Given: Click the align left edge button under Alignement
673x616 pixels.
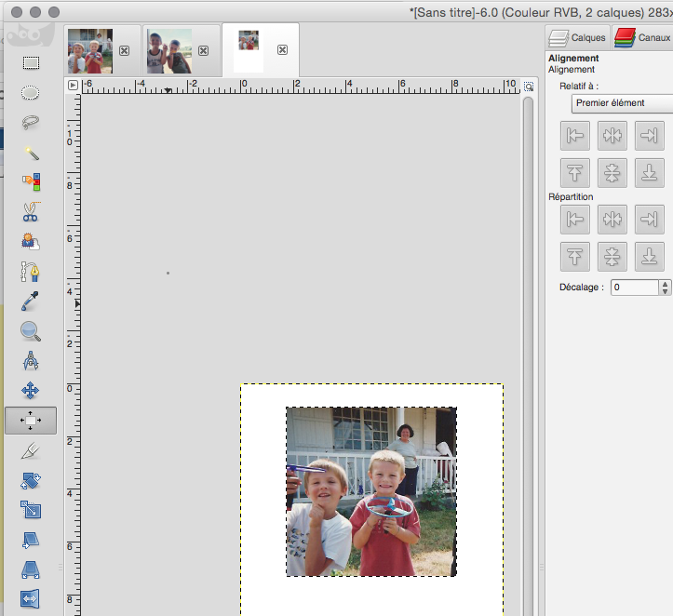Looking at the screenshot, I should [575, 136].
